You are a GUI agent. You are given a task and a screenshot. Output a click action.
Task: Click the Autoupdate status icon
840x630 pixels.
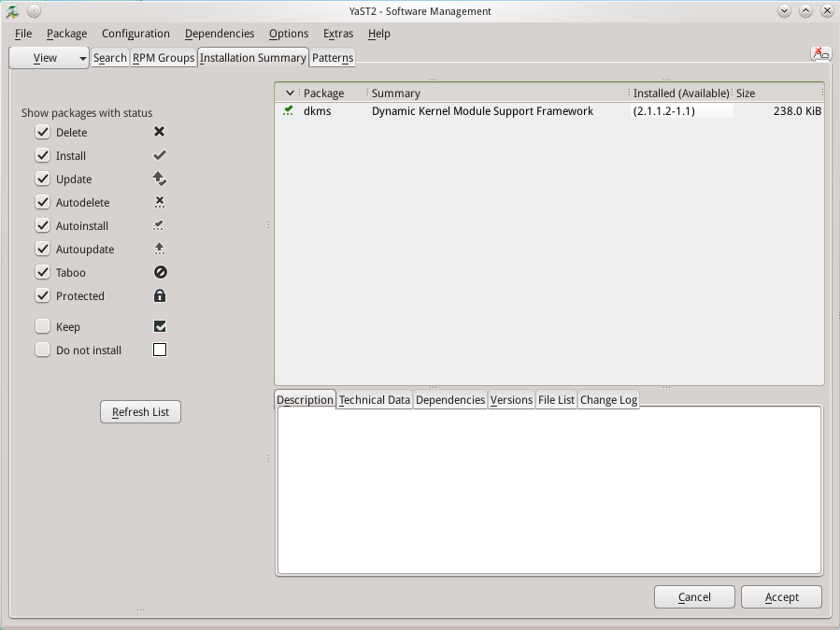(x=159, y=249)
